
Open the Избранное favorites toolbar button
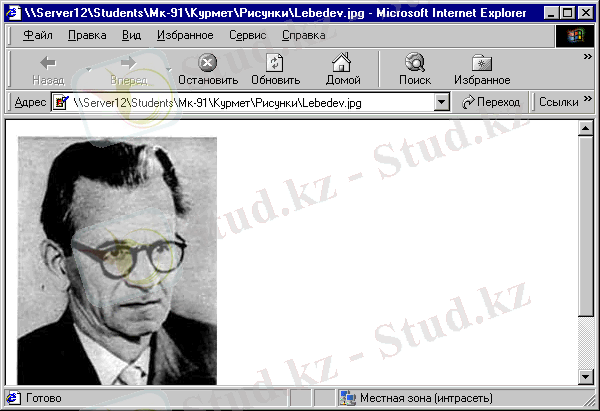482,70
